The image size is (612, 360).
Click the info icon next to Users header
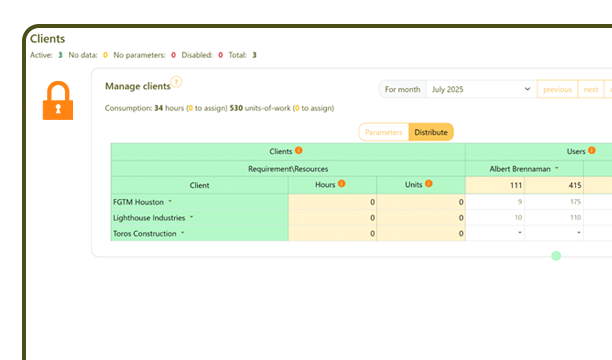pyautogui.click(x=592, y=150)
